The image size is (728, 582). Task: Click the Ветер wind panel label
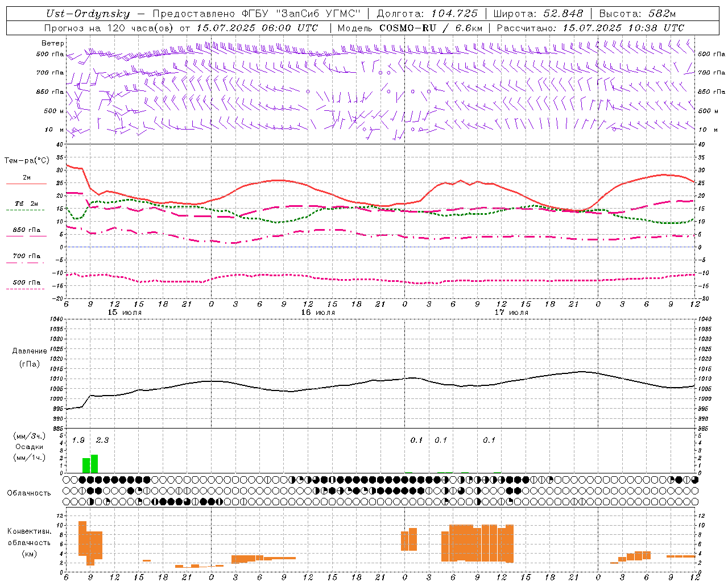52,43
